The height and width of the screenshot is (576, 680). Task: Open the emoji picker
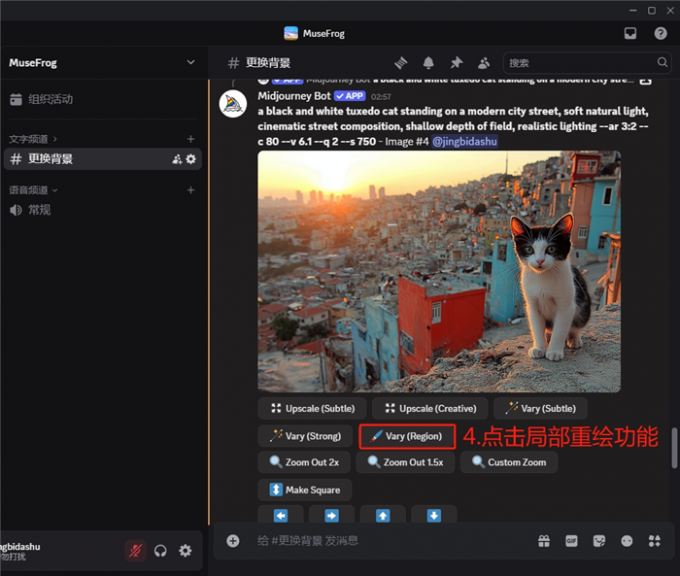(627, 541)
